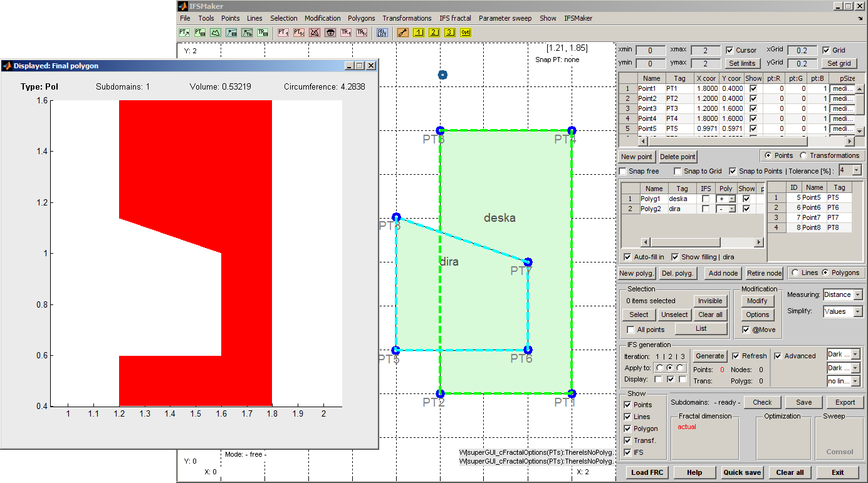
Task: Open the 'no lin...' dropdown
Action: point(844,381)
